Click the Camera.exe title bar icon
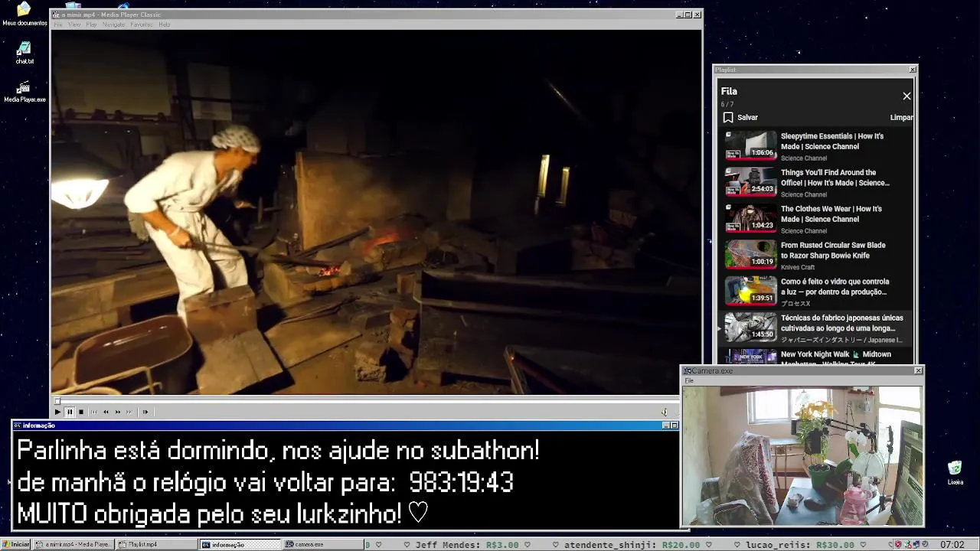The height and width of the screenshot is (551, 980). pos(688,371)
